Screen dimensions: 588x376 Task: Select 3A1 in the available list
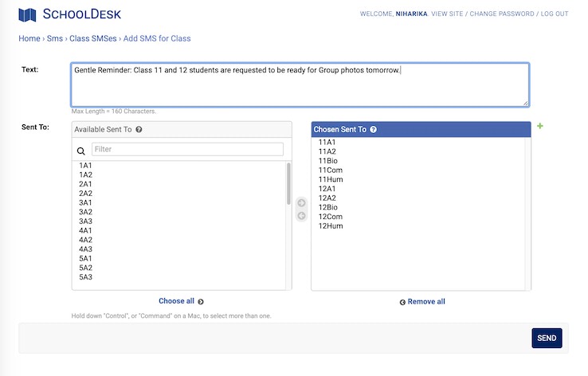tap(86, 202)
